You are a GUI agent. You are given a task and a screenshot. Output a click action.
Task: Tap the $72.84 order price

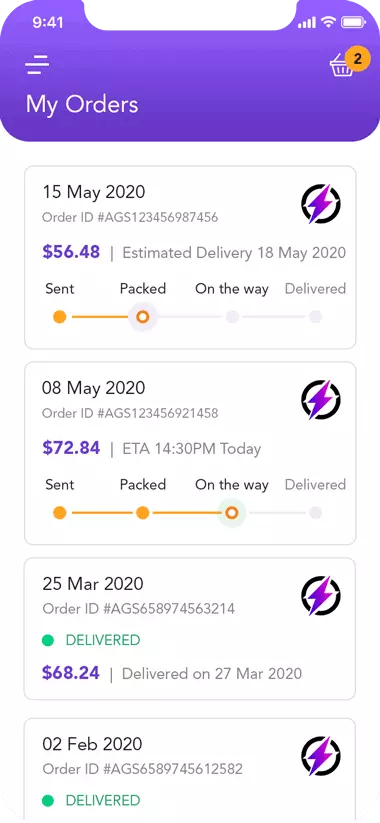click(x=71, y=448)
